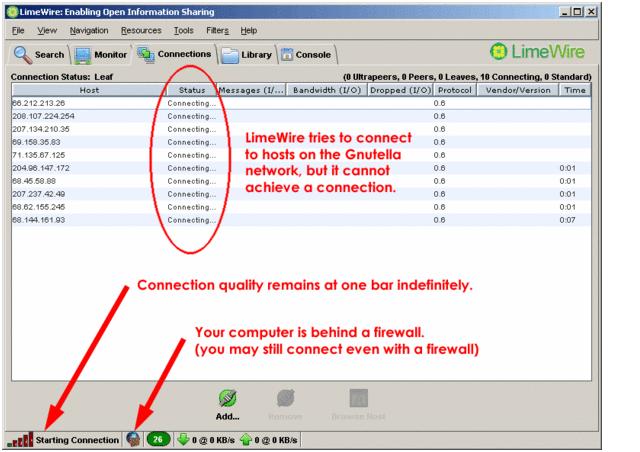Sort by the Status column header
Viewport: 640px width, 452px height.
(192, 90)
